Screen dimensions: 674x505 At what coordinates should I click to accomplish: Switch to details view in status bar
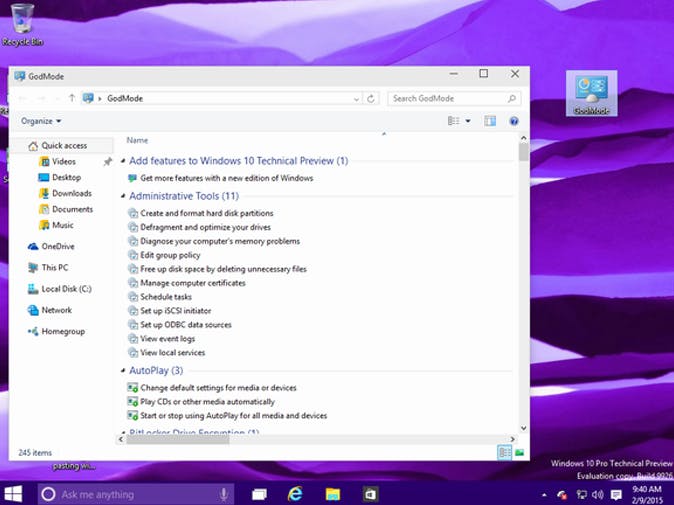[505, 452]
